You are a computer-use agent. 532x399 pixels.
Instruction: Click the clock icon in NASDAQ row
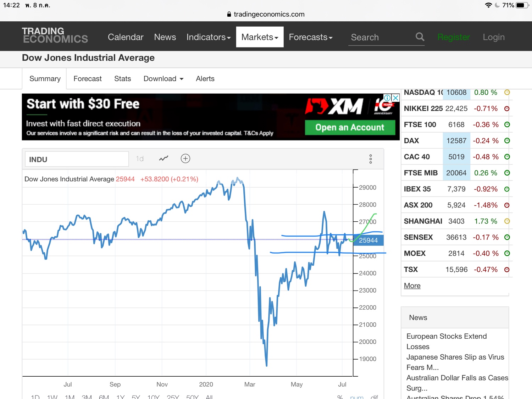point(507,92)
